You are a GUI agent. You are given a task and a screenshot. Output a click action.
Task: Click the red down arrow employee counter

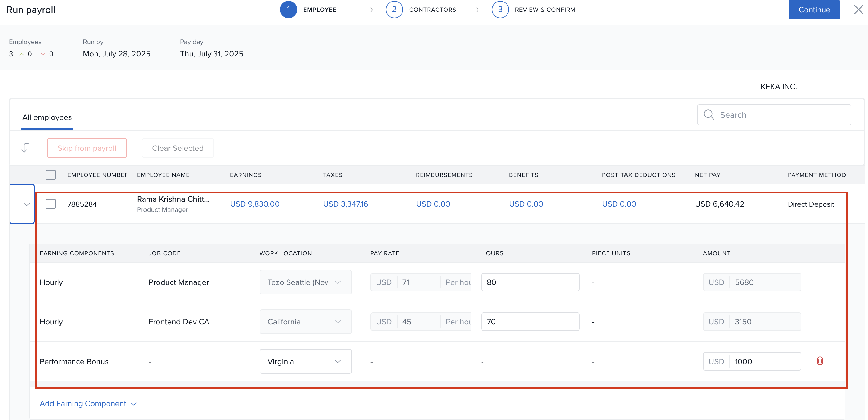pyautogui.click(x=43, y=54)
